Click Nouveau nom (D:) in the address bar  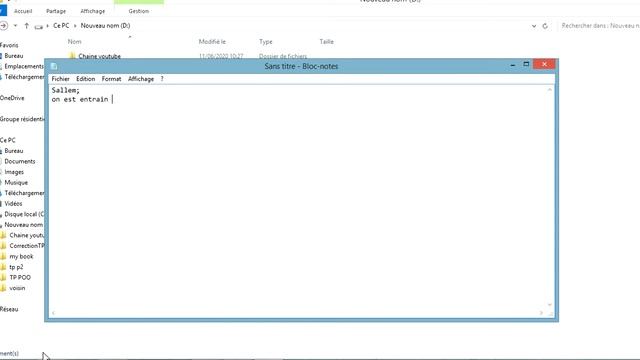pos(105,25)
